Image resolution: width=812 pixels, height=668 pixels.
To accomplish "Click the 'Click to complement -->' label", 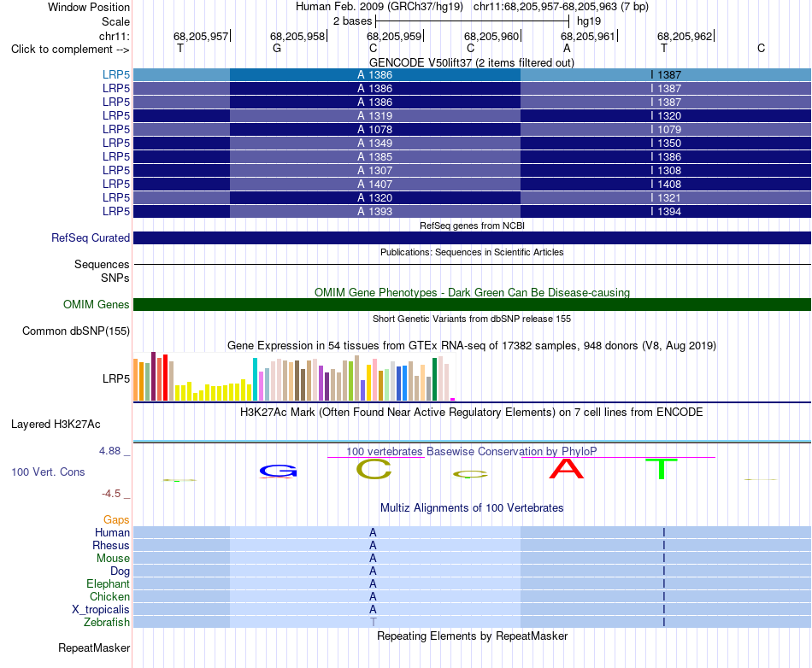I will point(70,50).
